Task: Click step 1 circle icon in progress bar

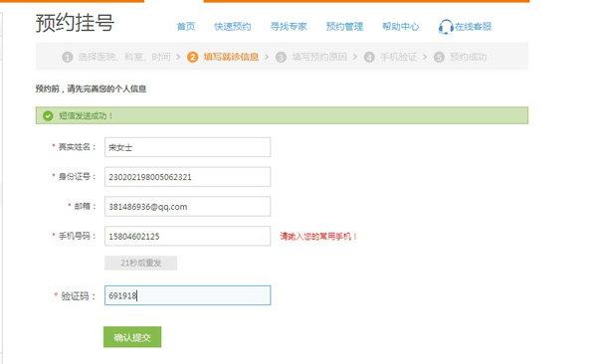Action: click(x=68, y=57)
